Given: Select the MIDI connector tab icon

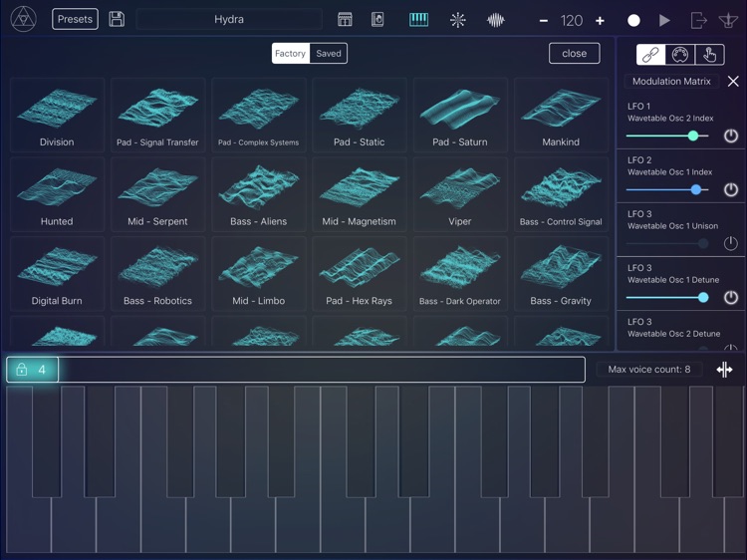Looking at the screenshot, I should pos(680,55).
